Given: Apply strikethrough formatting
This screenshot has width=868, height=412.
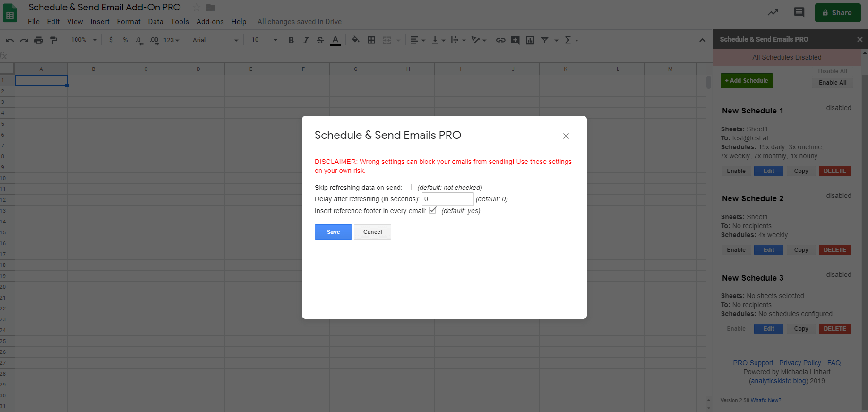Looking at the screenshot, I should point(320,40).
